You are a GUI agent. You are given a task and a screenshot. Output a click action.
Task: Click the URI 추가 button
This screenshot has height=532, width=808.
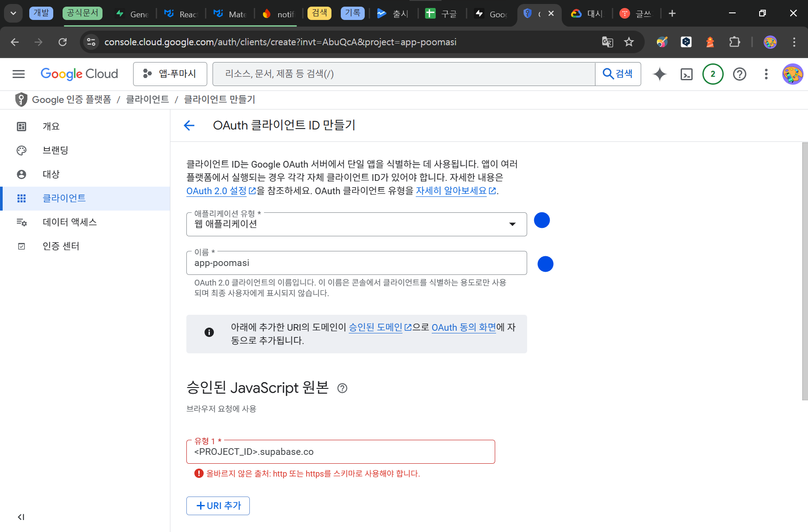coord(218,506)
